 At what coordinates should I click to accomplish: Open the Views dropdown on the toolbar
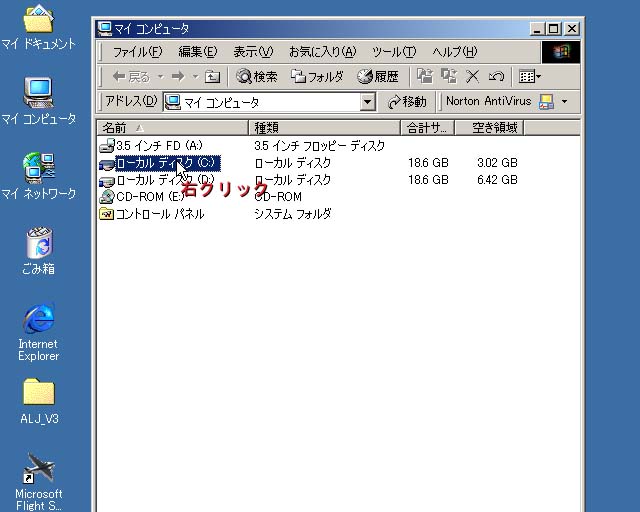530,76
